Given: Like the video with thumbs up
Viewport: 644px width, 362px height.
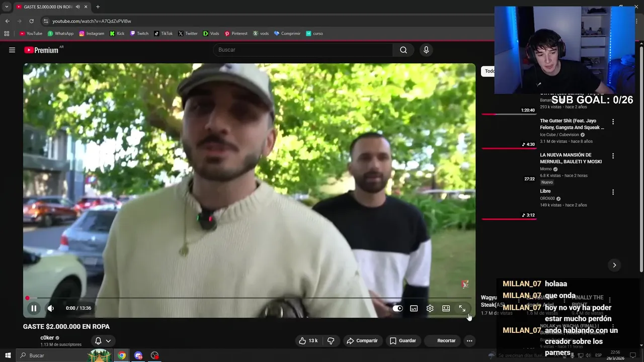Looking at the screenshot, I should click(308, 340).
